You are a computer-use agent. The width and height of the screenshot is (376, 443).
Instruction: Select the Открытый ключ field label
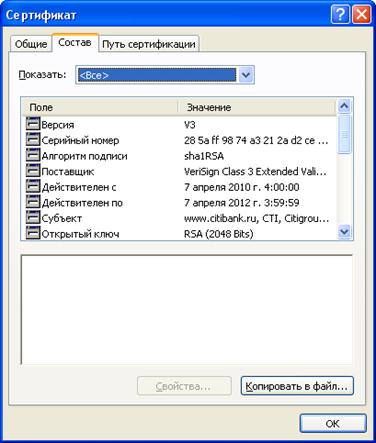(80, 234)
